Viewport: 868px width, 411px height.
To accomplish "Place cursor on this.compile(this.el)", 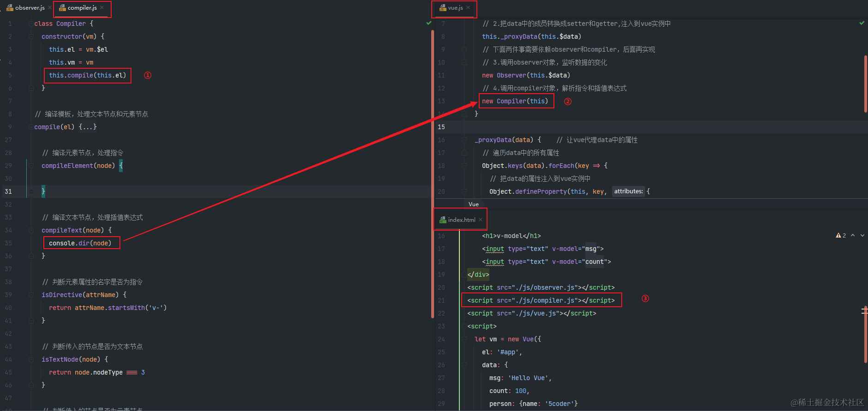I will [88, 75].
